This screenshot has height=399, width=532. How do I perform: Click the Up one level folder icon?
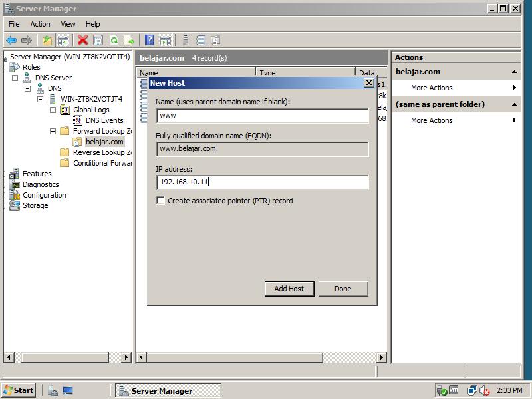pyautogui.click(x=47, y=41)
